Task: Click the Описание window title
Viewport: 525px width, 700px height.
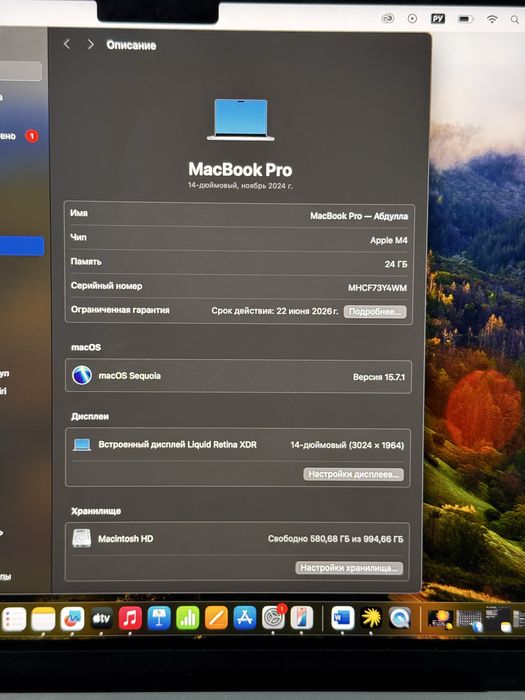Action: (x=131, y=45)
